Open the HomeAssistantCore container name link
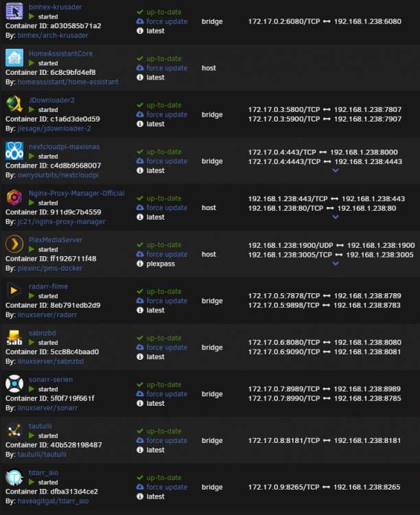 coord(61,54)
